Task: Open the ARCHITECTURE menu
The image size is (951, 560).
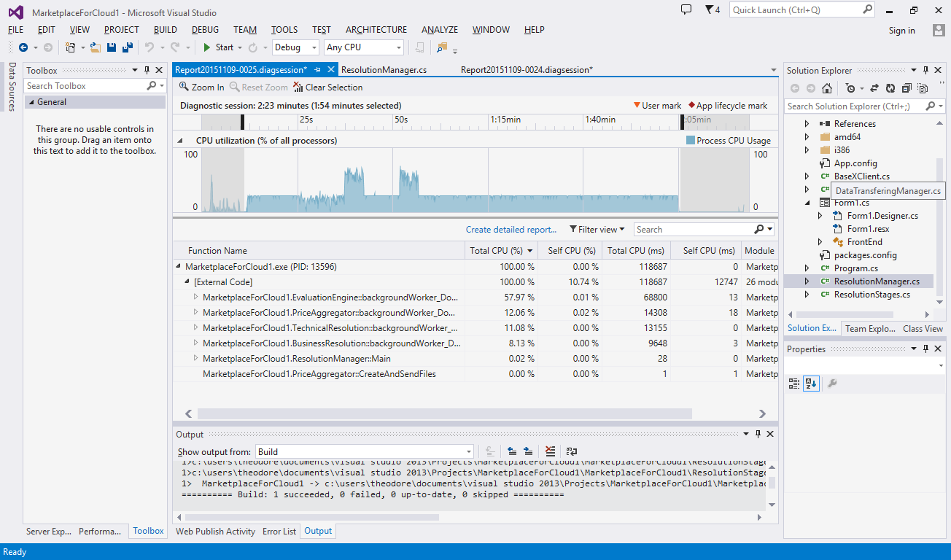Action: coord(376,30)
